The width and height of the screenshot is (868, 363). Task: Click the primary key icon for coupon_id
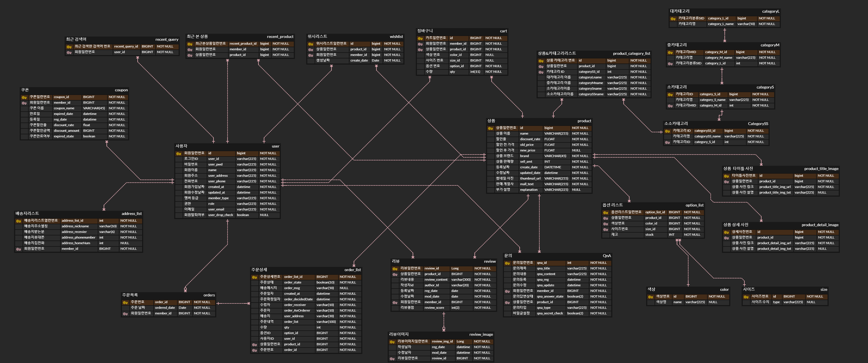(x=24, y=97)
